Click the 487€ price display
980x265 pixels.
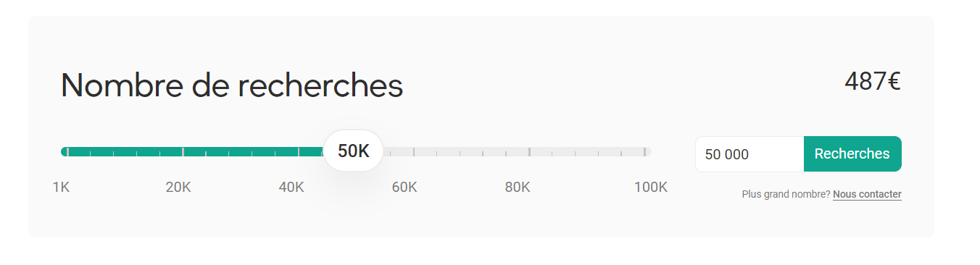tap(873, 82)
